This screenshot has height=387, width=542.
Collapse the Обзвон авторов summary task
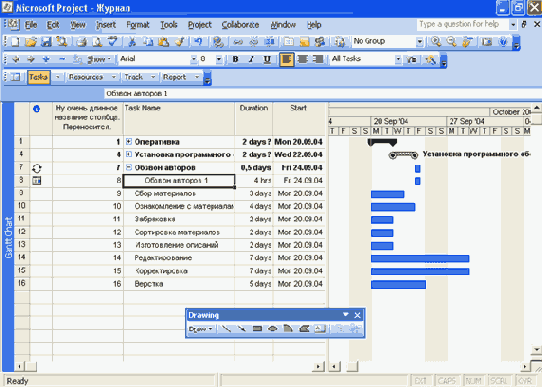tap(129, 167)
